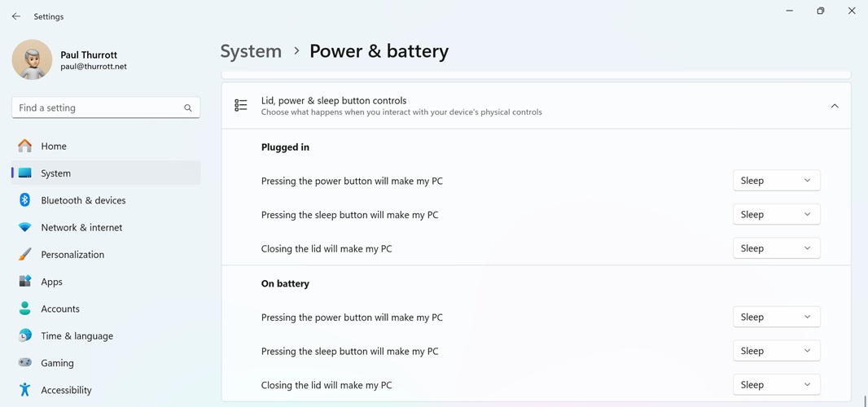
Task: Click the Home icon in sidebar
Action: [x=25, y=146]
